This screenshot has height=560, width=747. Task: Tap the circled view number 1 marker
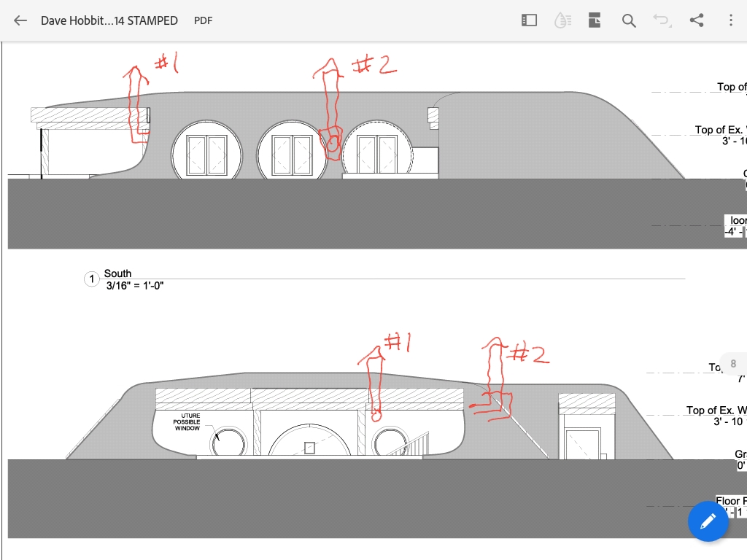92,279
